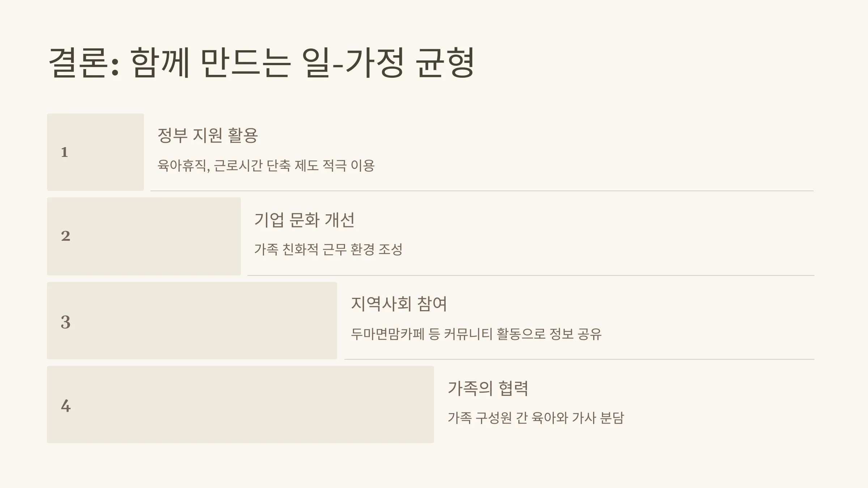Select the number 2 step box

pyautogui.click(x=144, y=236)
